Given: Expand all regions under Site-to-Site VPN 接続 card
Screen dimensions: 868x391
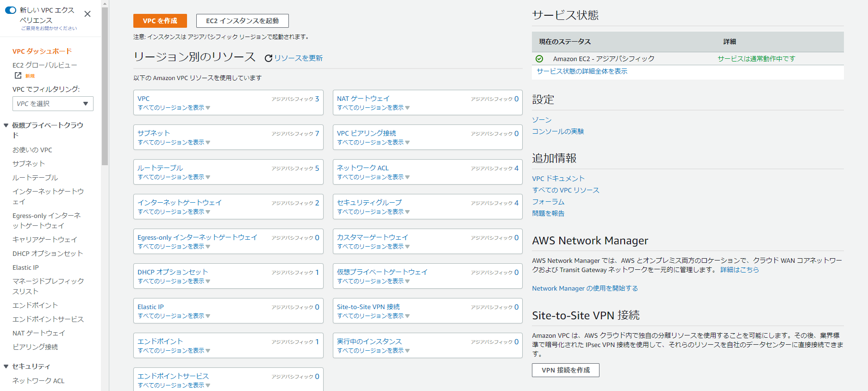Looking at the screenshot, I should [373, 316].
